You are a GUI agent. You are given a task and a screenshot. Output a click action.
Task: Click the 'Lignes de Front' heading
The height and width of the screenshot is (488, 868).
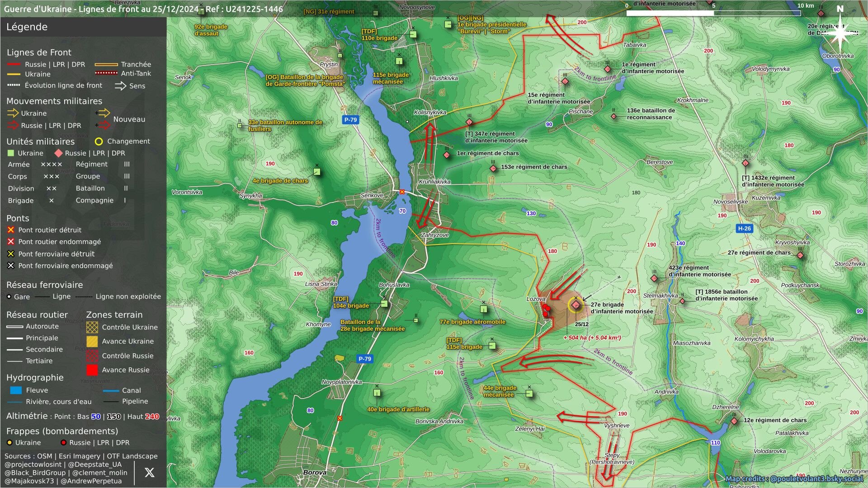click(x=39, y=52)
